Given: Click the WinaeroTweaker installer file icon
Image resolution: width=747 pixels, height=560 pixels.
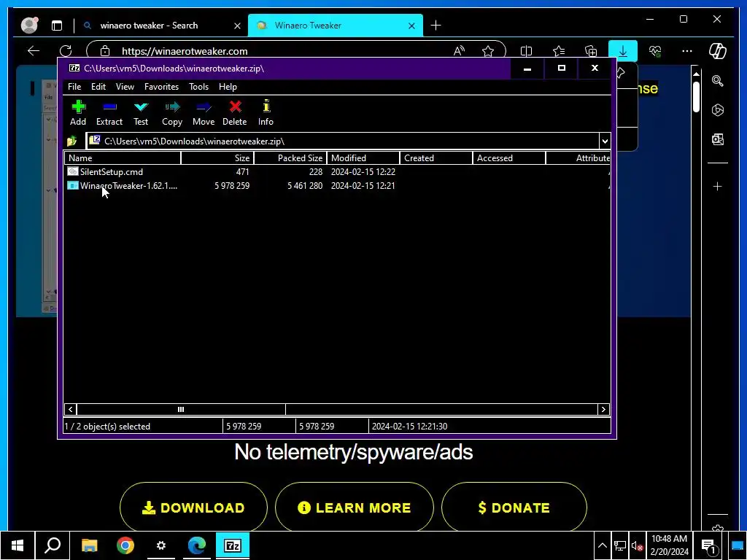Looking at the screenshot, I should pyautogui.click(x=73, y=185).
